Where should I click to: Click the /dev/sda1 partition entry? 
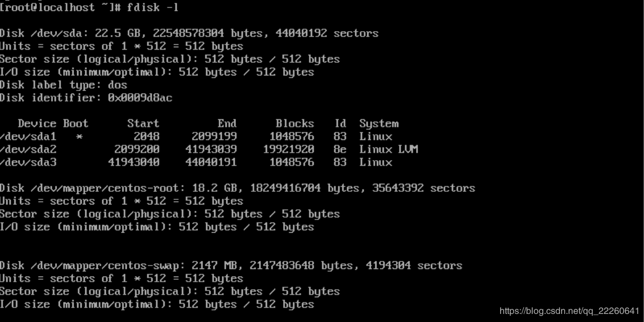pyautogui.click(x=28, y=137)
